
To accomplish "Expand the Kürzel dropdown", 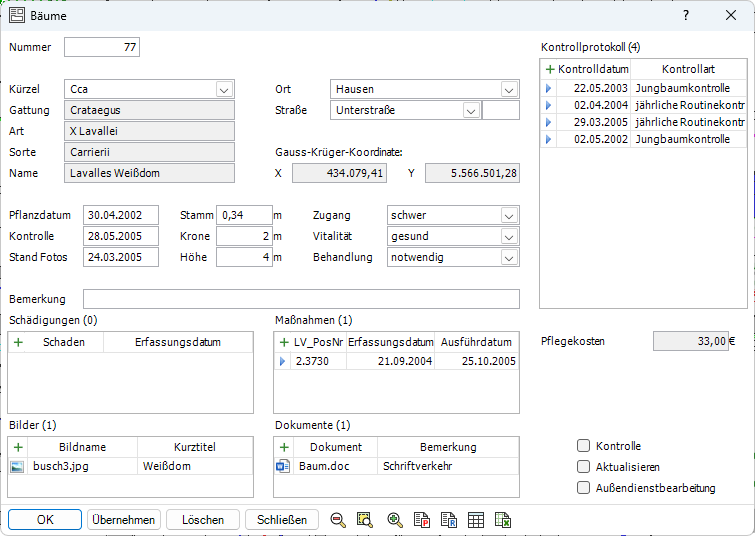I will [x=224, y=89].
